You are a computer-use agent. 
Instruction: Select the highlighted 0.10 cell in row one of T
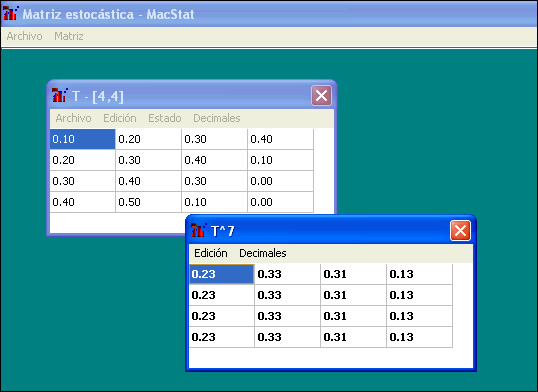[82, 139]
